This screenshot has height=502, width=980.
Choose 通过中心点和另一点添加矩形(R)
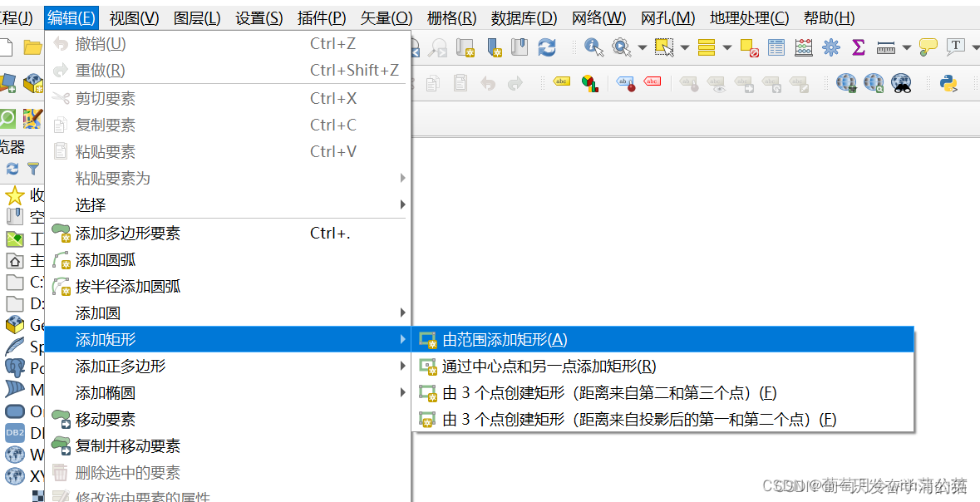[662, 366]
